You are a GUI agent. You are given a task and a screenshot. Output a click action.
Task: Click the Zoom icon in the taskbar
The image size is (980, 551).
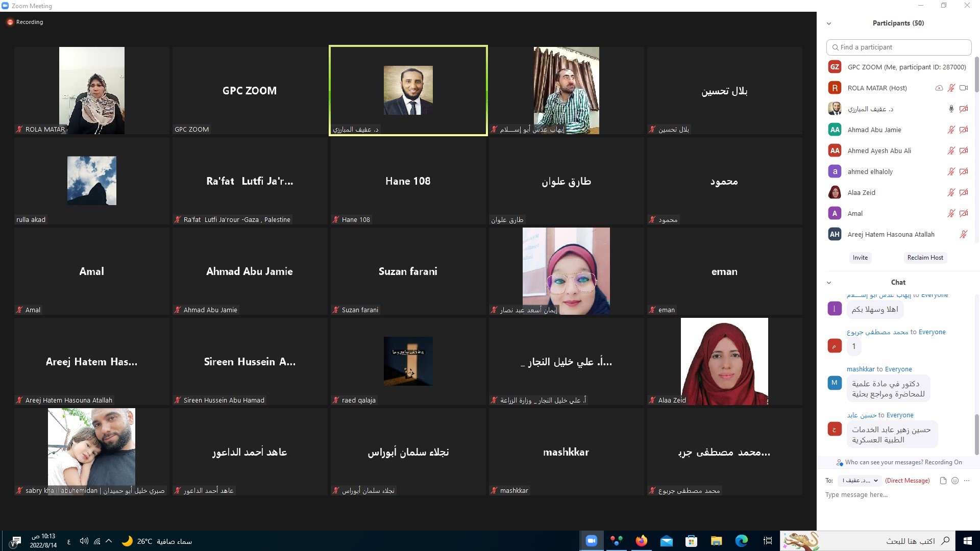click(592, 541)
